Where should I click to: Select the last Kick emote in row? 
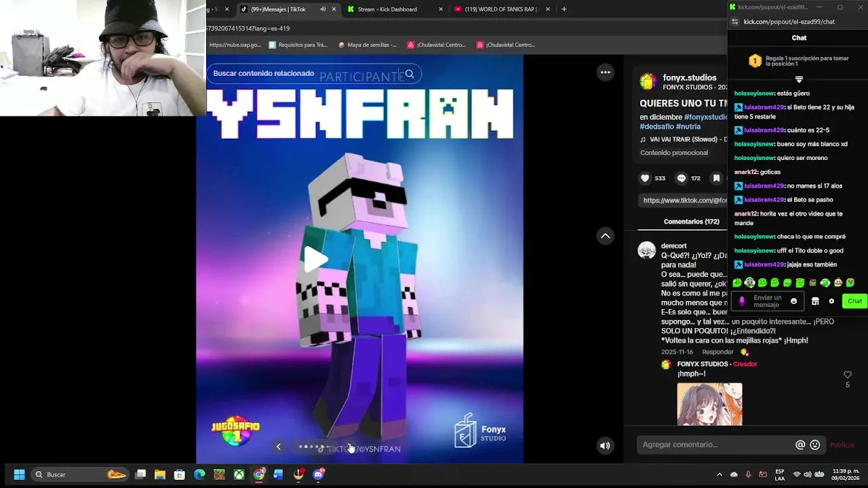click(x=850, y=283)
